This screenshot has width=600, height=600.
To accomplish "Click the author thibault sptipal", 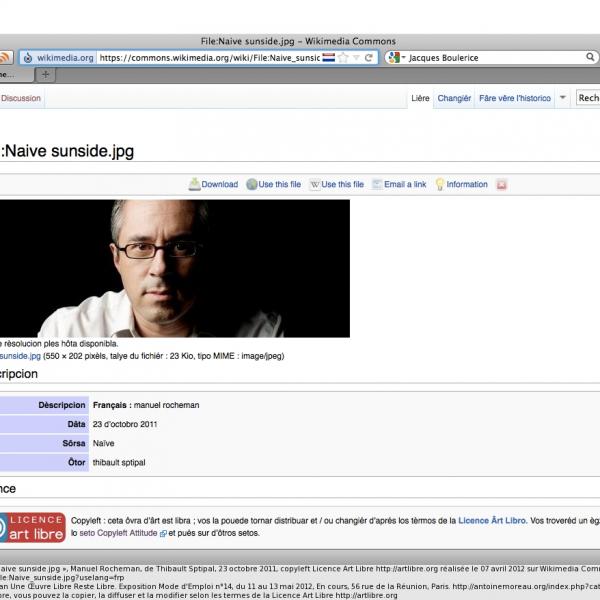I will [119, 463].
